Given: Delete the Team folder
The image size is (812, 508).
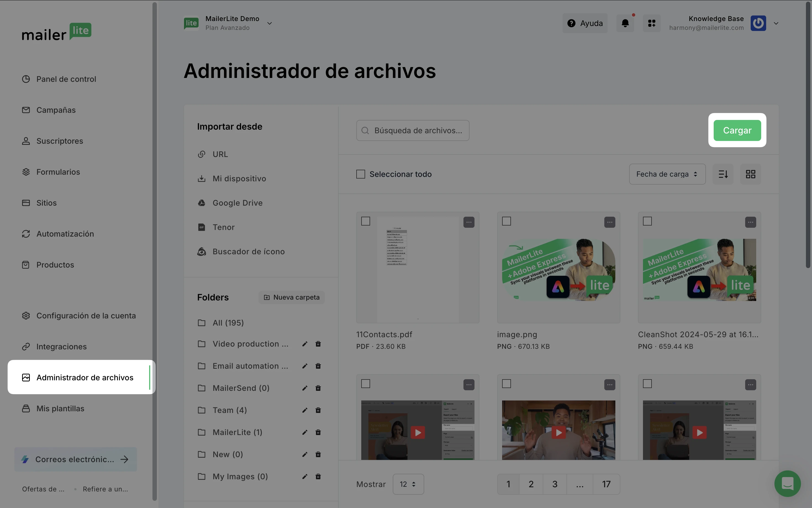Looking at the screenshot, I should (x=318, y=410).
